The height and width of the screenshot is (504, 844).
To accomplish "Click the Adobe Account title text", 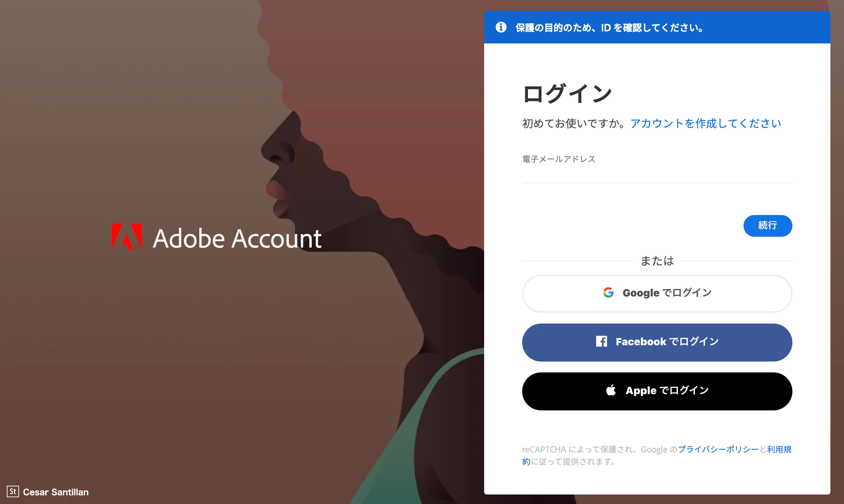I will point(237,239).
